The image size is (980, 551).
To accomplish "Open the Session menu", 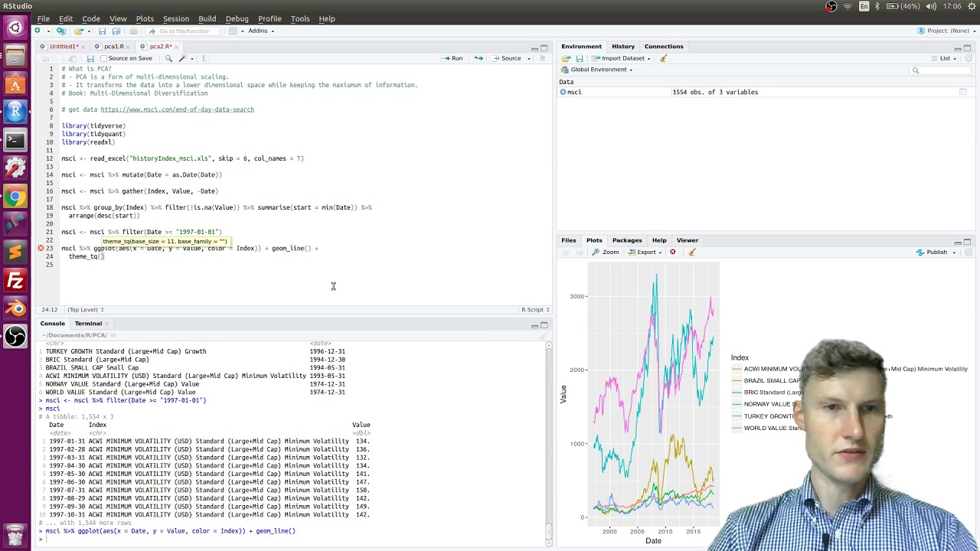I will click(x=175, y=18).
